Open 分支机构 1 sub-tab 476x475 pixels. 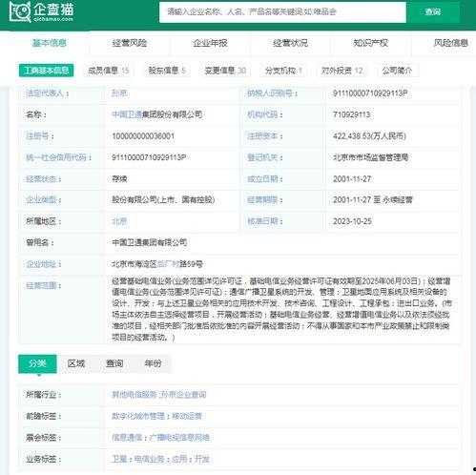(x=283, y=71)
